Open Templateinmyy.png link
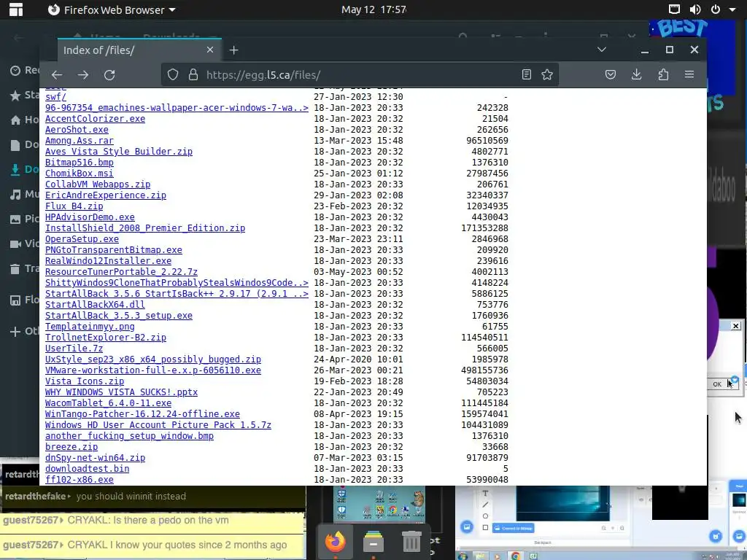 click(90, 327)
